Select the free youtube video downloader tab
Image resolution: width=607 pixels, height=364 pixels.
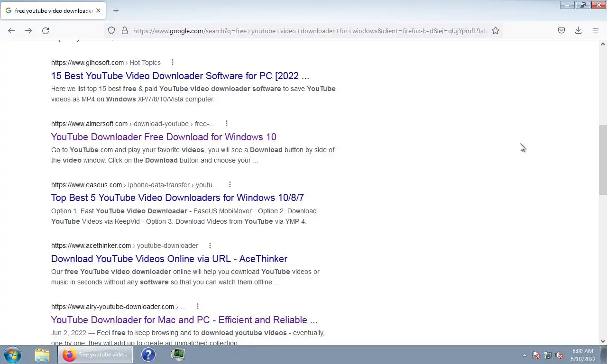(x=53, y=10)
